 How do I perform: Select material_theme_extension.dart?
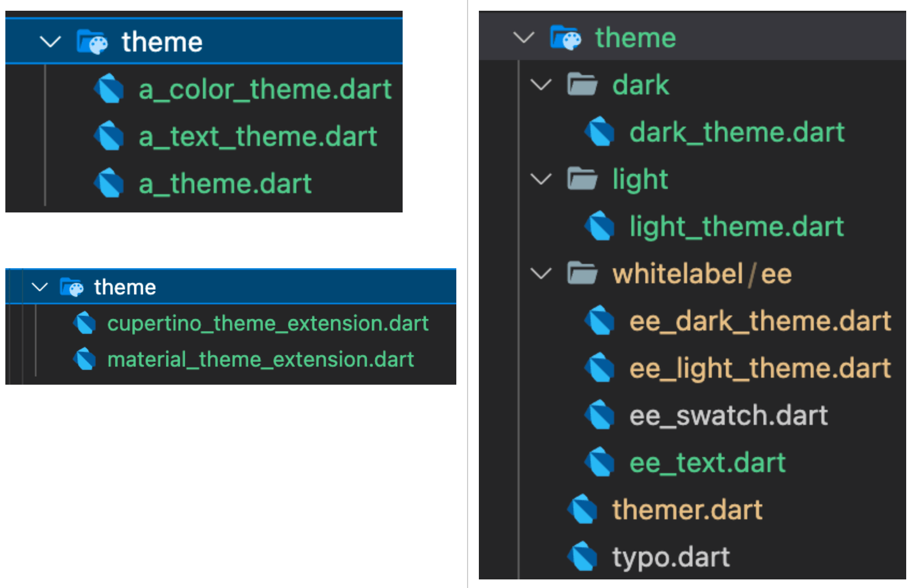(x=260, y=359)
